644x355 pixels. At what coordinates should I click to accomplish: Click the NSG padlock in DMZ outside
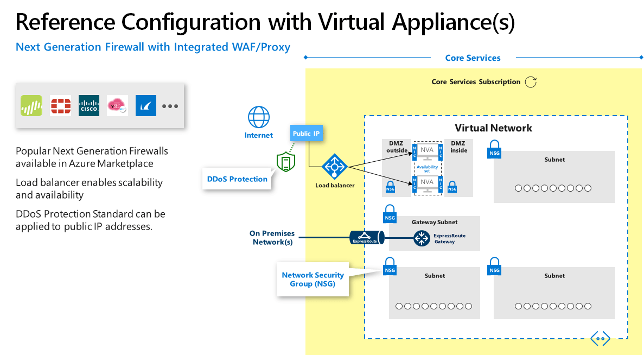[x=390, y=187]
